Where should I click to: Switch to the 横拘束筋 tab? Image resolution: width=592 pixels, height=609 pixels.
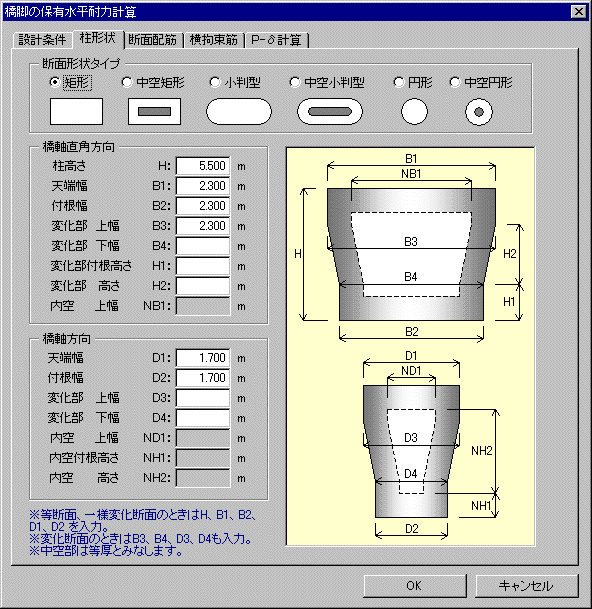coord(214,40)
